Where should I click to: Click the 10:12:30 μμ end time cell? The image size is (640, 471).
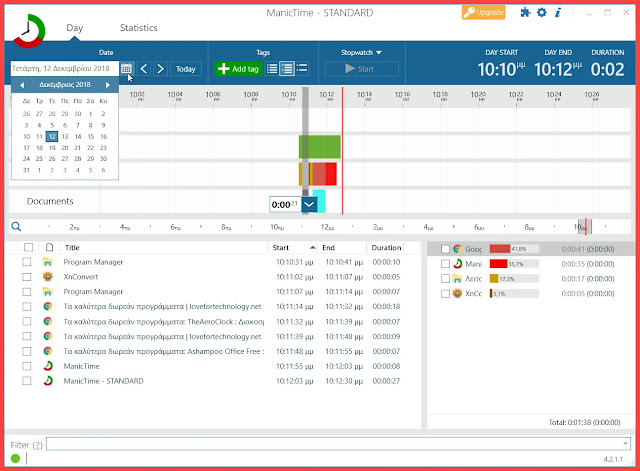pos(344,381)
